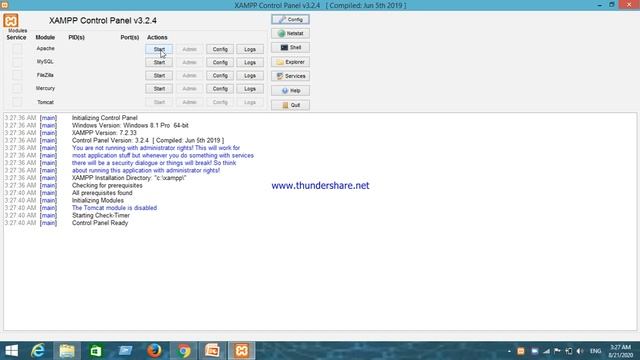
Task: Open the green Store app on the taskbar
Action: coord(96,351)
